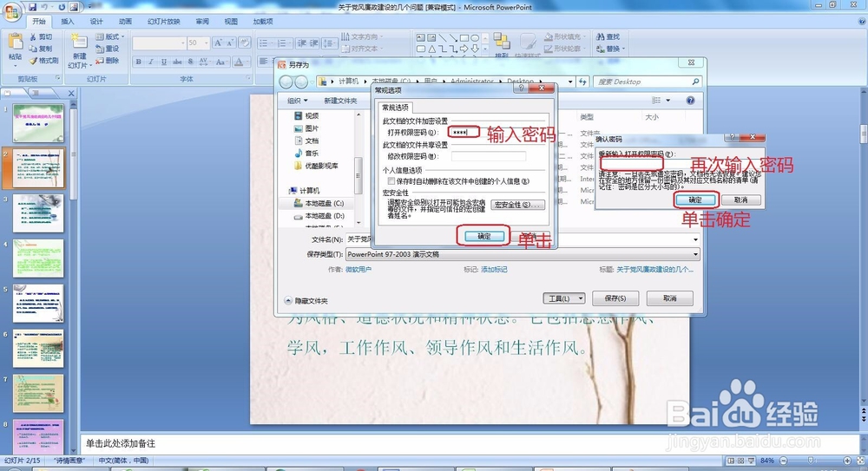The height and width of the screenshot is (471, 868).
Task: Check 'remove personal info on save' checkbox
Action: [x=391, y=181]
